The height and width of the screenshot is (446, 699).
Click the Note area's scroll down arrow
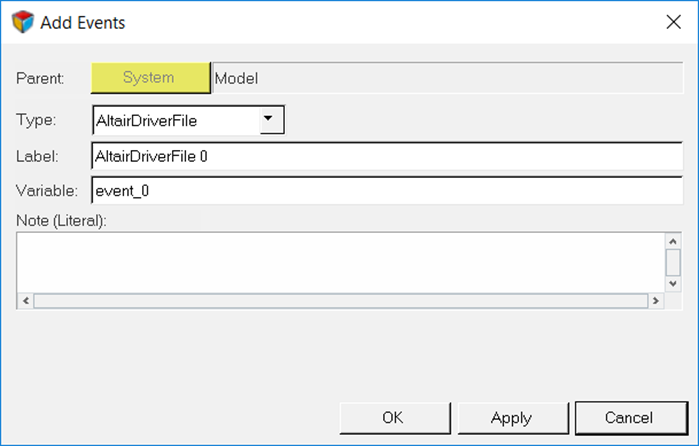click(673, 284)
